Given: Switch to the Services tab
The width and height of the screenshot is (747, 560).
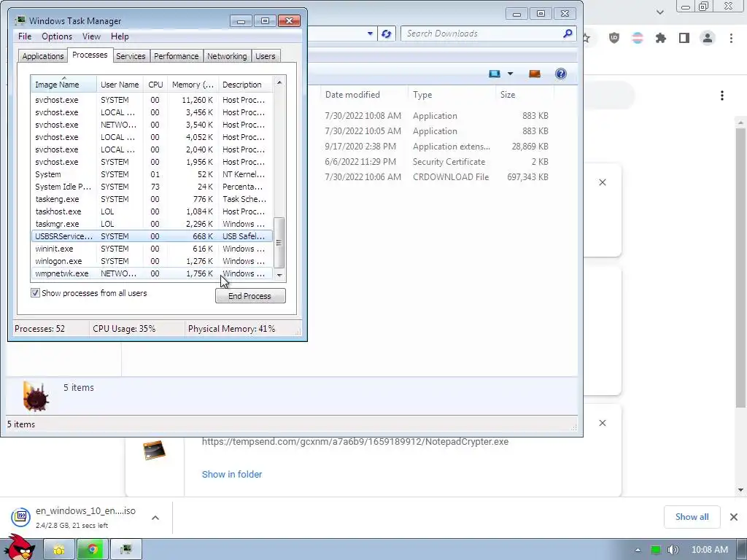Looking at the screenshot, I should click(x=131, y=56).
